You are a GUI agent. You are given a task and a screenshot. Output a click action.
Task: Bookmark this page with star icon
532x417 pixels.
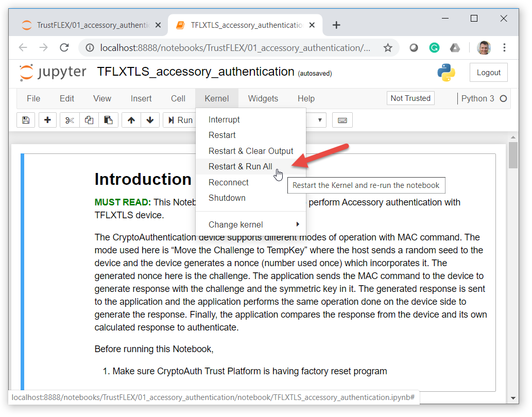[x=388, y=48]
